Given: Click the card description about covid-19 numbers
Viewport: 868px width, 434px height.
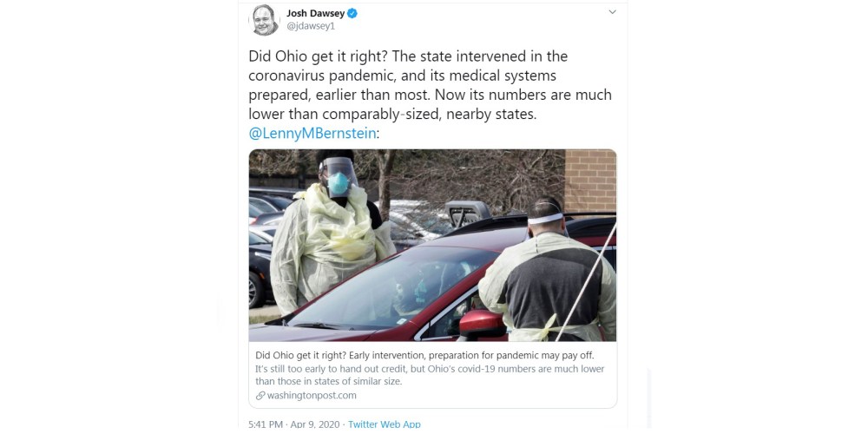Looking at the screenshot, I should click(x=430, y=375).
